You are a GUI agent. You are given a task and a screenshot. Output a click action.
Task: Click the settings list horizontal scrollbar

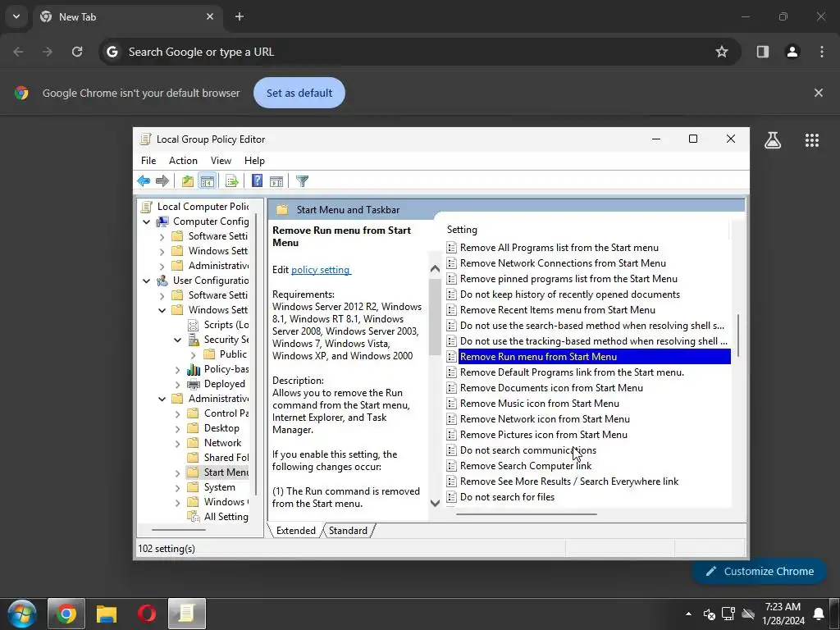point(527,514)
